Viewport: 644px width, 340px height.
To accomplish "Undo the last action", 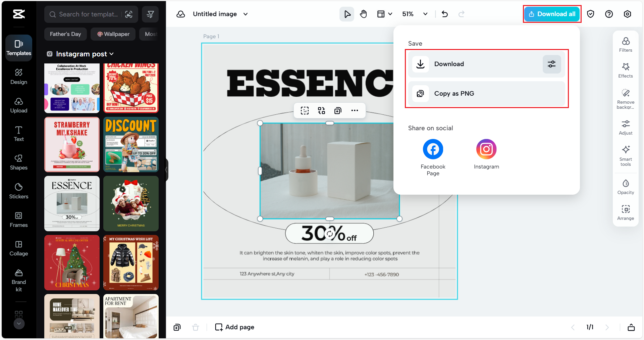I will point(445,14).
